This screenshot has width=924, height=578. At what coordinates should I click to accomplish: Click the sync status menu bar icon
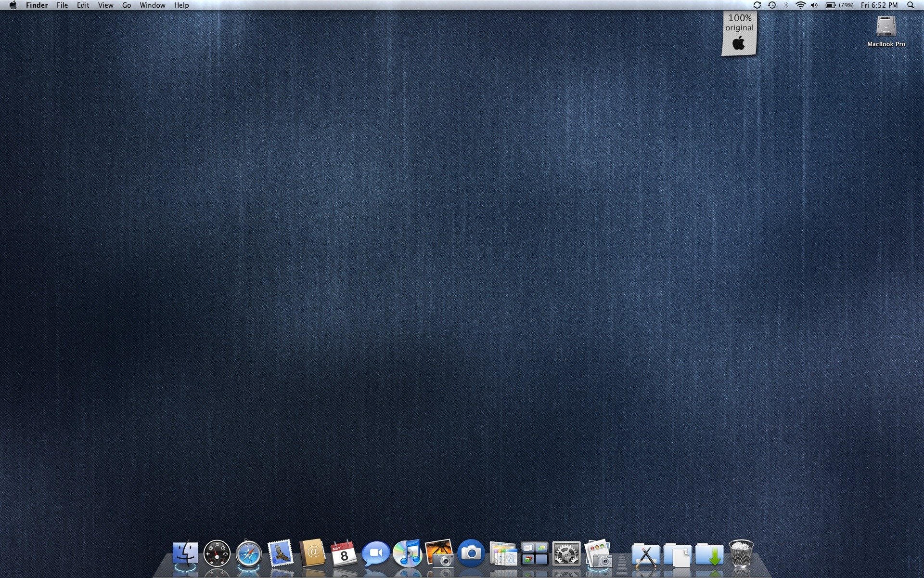[x=757, y=5]
